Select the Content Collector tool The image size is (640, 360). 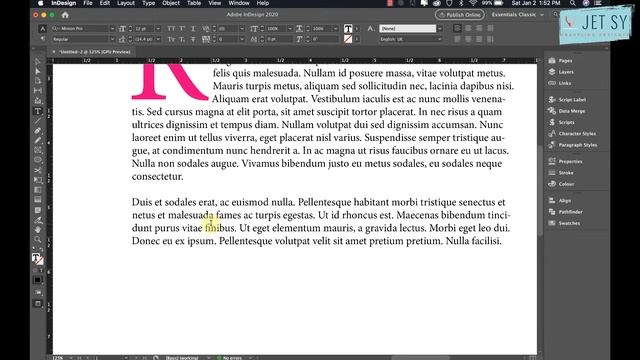[x=38, y=101]
